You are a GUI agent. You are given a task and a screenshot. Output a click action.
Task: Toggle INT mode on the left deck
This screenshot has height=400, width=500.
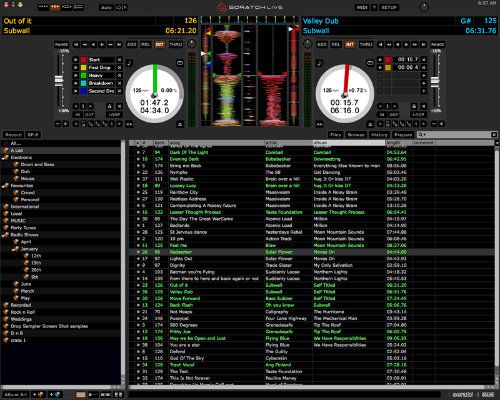[160, 44]
